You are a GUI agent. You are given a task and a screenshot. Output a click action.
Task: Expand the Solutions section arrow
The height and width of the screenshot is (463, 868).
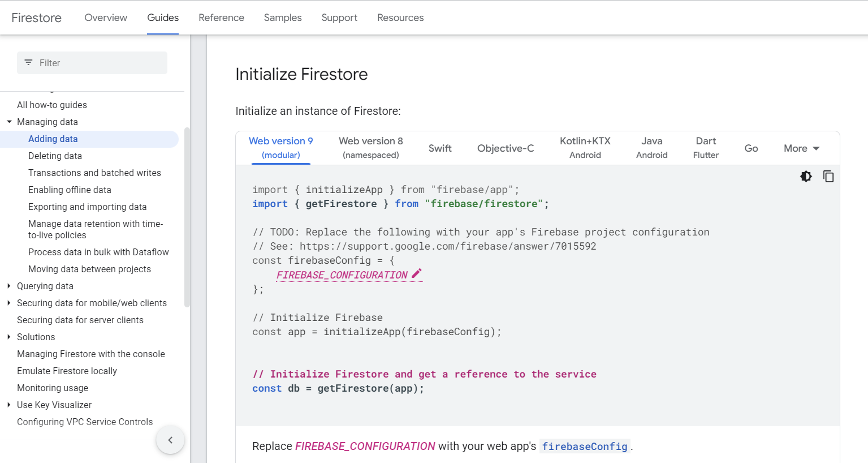pyautogui.click(x=9, y=337)
